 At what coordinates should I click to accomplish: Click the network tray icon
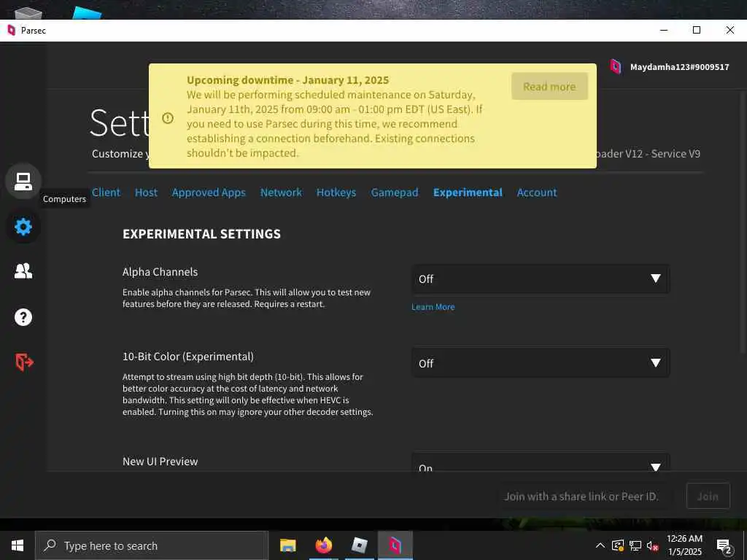pos(635,545)
